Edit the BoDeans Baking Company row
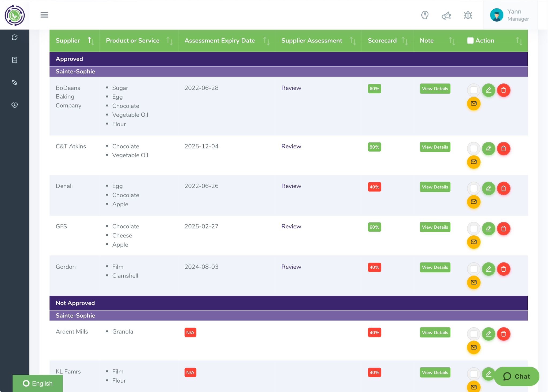Image resolution: width=548 pixels, height=392 pixels. (x=488, y=90)
